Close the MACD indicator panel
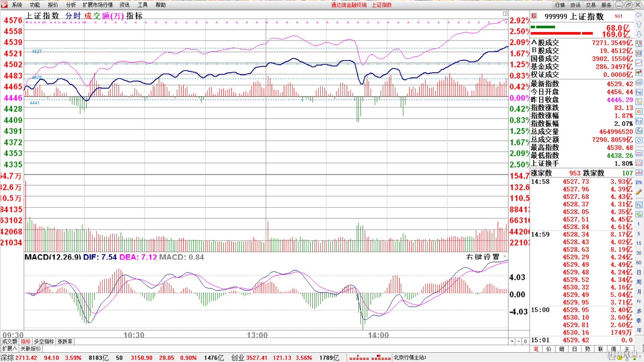644x362 pixels. tap(505, 256)
